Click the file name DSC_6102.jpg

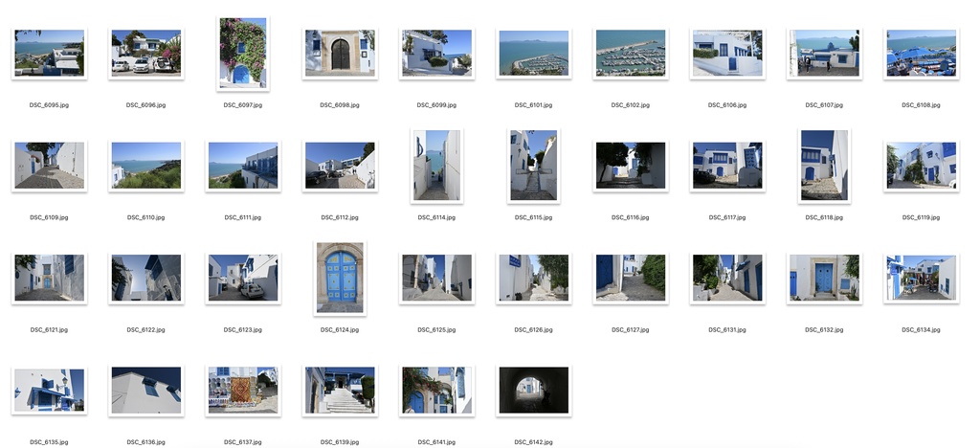coord(631,105)
